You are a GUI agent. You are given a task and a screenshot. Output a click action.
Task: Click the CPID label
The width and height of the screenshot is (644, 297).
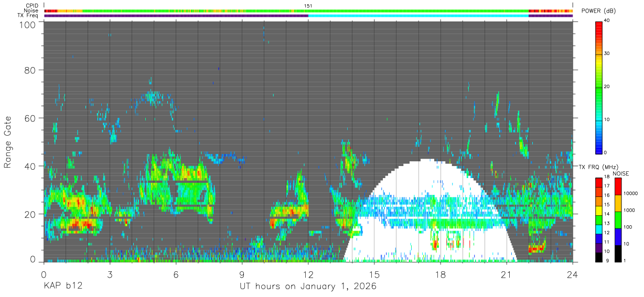(x=32, y=6)
